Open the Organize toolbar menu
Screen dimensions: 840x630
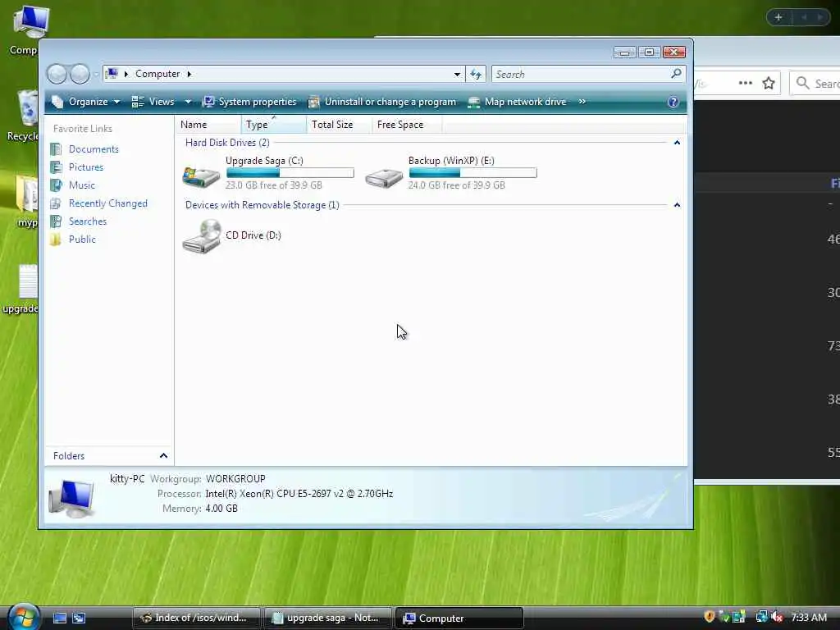tap(85, 102)
